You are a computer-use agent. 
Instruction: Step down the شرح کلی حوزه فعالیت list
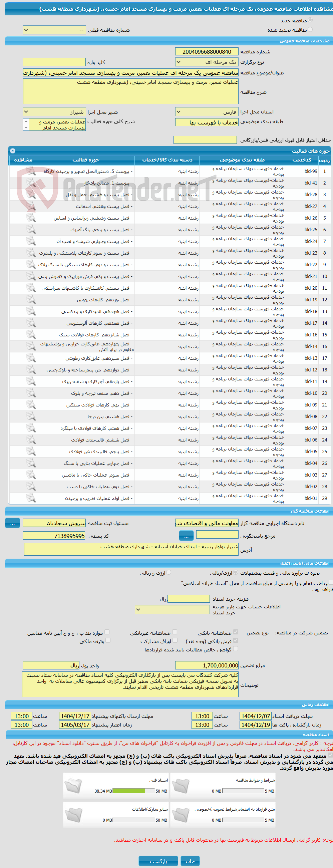[x=26, y=128]
